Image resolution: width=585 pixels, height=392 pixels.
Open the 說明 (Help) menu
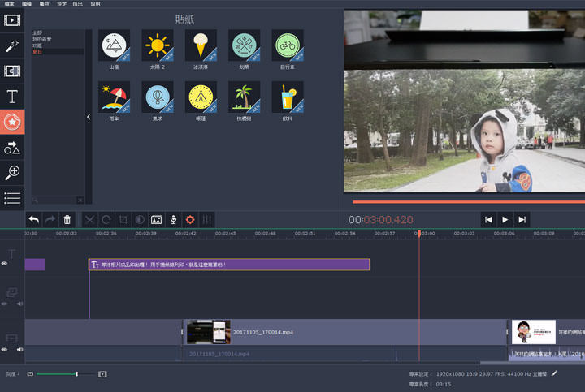[96, 4]
